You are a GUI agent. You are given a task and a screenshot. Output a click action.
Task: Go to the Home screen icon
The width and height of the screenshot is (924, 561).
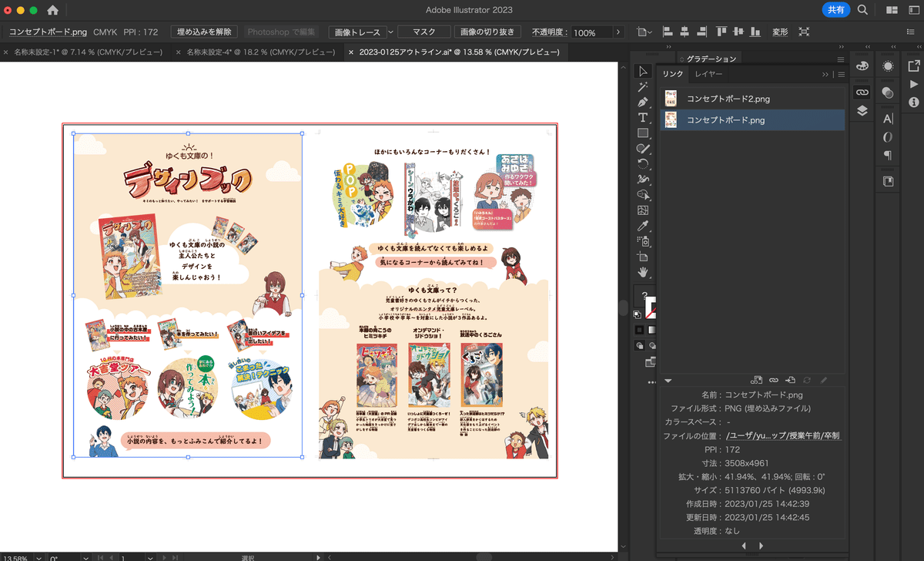pyautogui.click(x=52, y=10)
